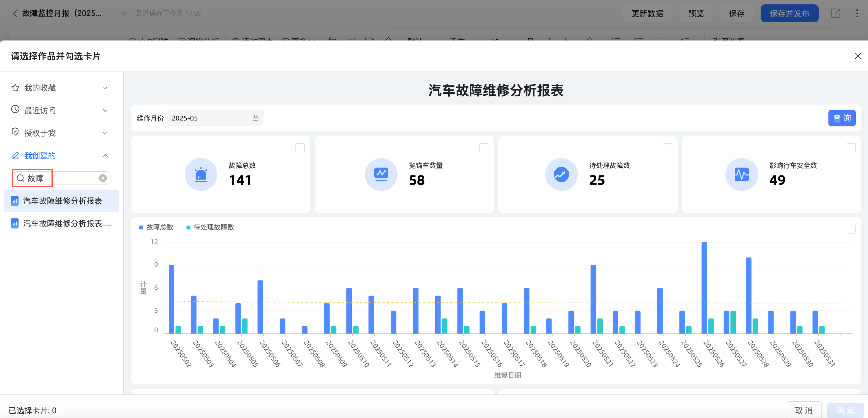This screenshot has height=418, width=868.
Task: Click the dashboard icon of first 汽车故障维修分析报表
Action: (x=14, y=201)
